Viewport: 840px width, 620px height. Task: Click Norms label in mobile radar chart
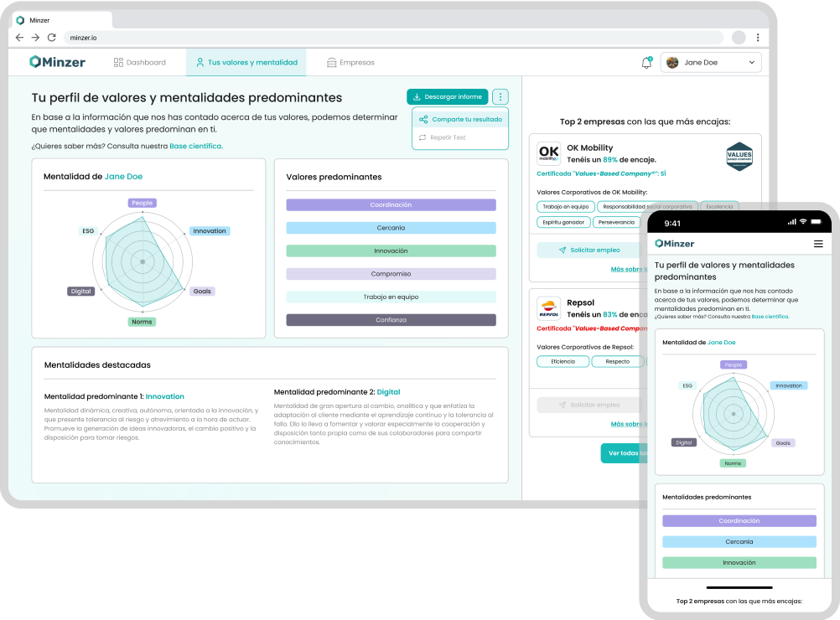click(x=733, y=463)
